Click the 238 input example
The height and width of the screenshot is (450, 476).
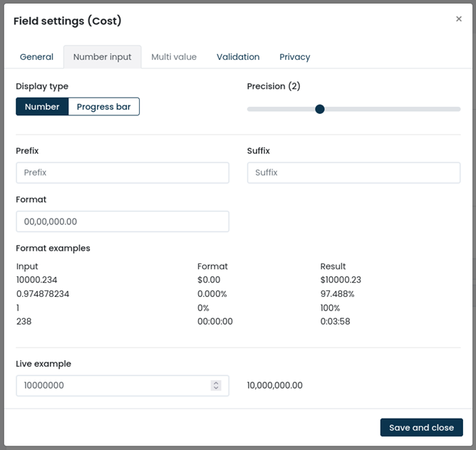[24, 321]
